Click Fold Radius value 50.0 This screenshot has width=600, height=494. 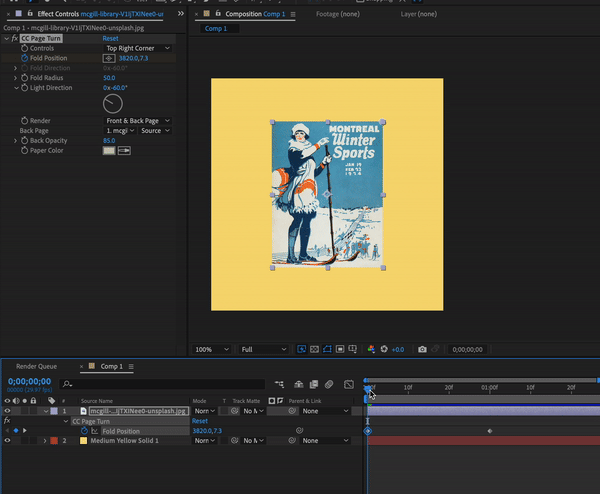tap(109, 78)
